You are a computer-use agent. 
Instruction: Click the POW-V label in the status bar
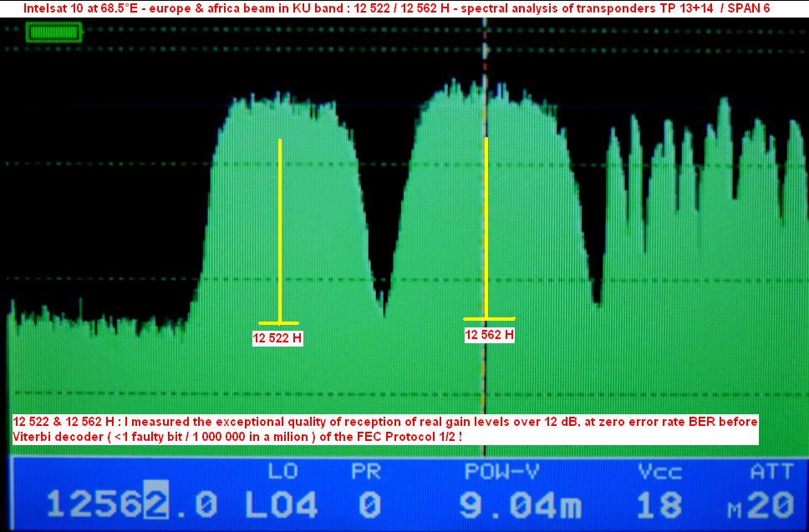tap(503, 473)
